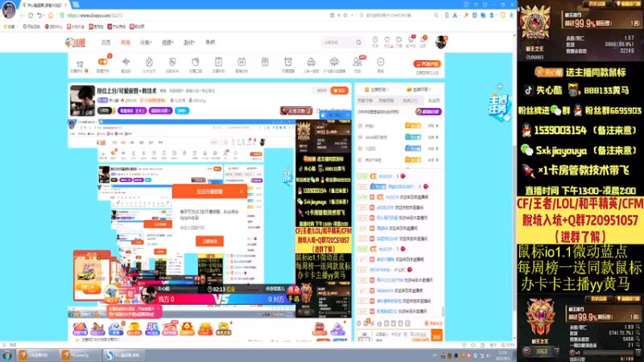Click the red 可播次数 badge button
Image resolution: width=644 pixels, height=362 pixels.
(296, 111)
